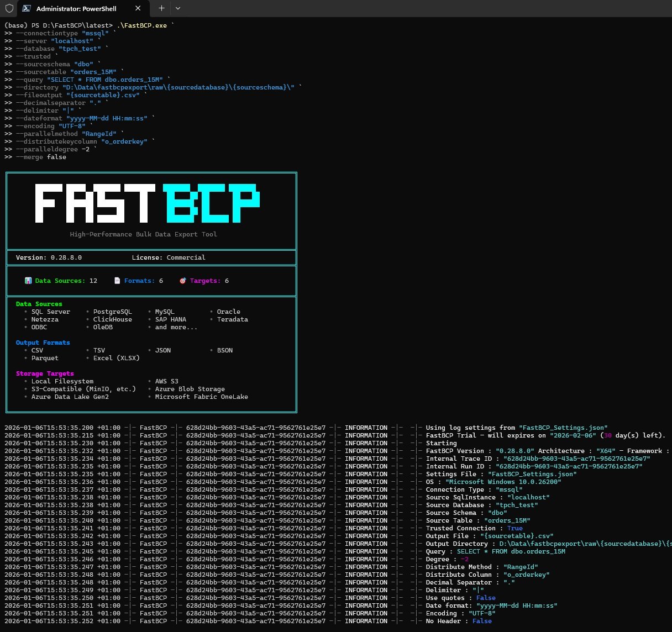Click "PostgreSQL" in the data sources list
672x632 pixels.
[113, 312]
